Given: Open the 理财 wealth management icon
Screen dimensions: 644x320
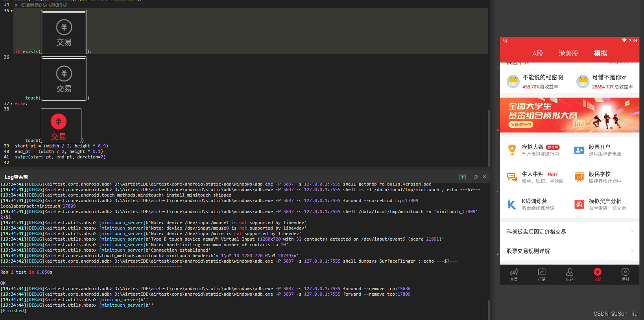Looking at the screenshot, I should [626, 272].
